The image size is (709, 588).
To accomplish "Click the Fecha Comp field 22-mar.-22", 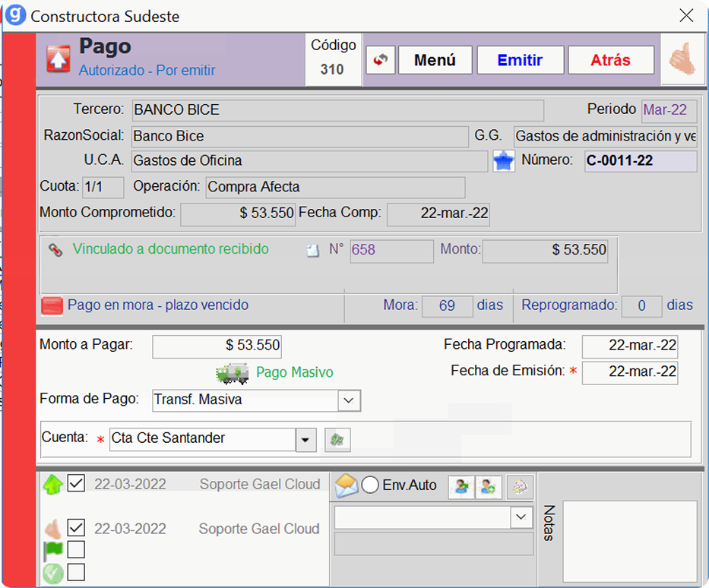I will (438, 214).
